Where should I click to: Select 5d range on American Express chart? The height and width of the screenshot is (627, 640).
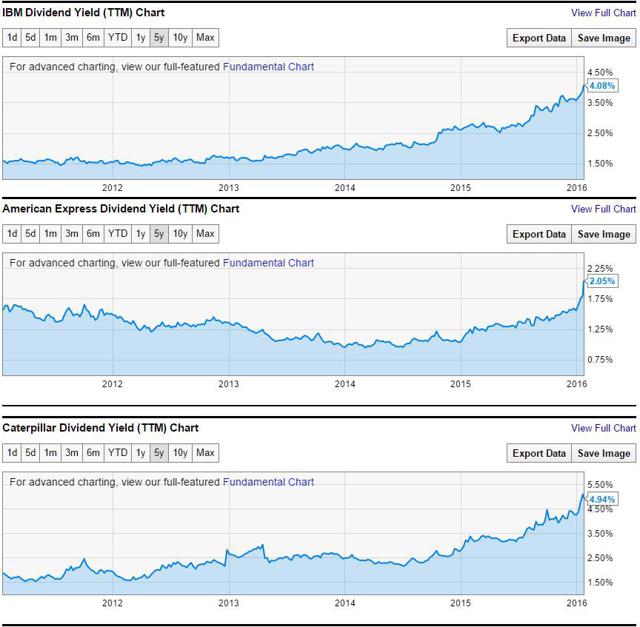coord(30,233)
